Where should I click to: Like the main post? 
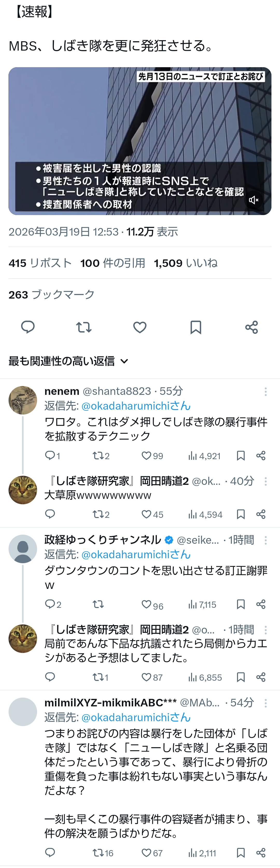(x=139, y=327)
